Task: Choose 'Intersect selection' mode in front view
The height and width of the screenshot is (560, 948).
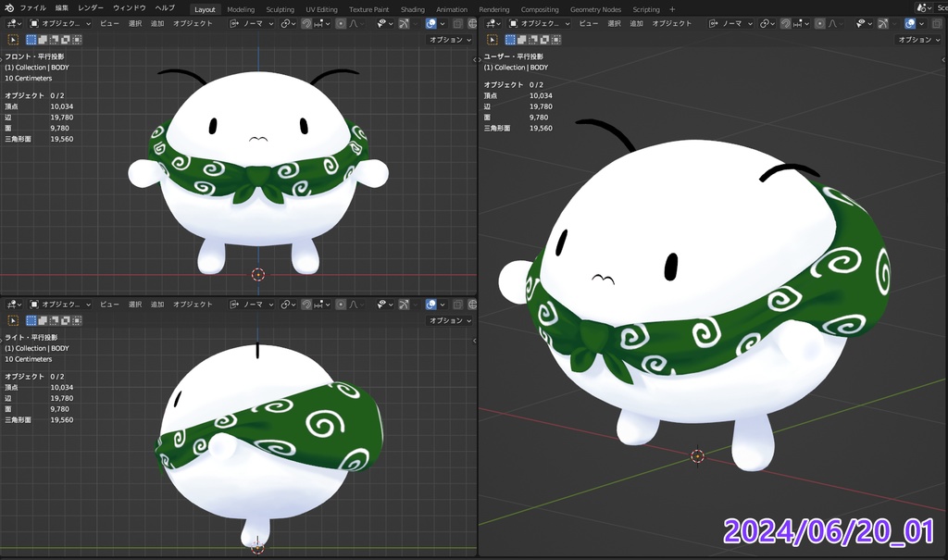Action: pyautogui.click(x=76, y=40)
